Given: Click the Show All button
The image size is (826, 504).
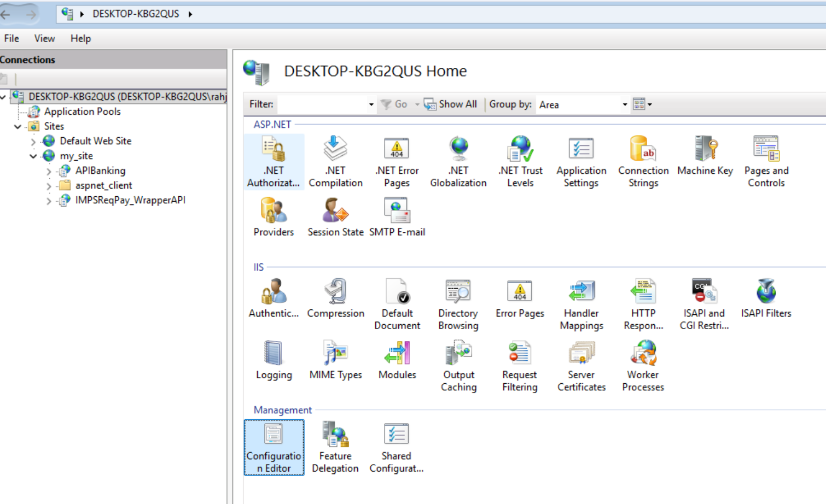Looking at the screenshot, I should pyautogui.click(x=451, y=104).
